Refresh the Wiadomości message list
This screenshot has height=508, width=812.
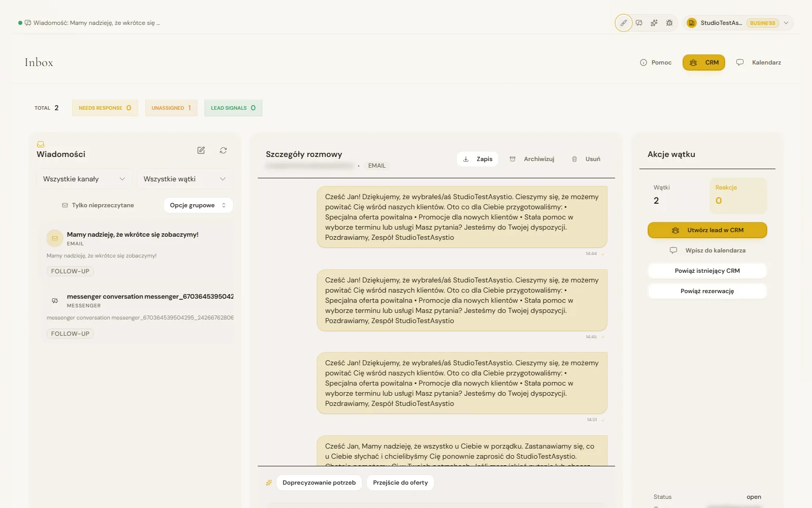pyautogui.click(x=223, y=150)
